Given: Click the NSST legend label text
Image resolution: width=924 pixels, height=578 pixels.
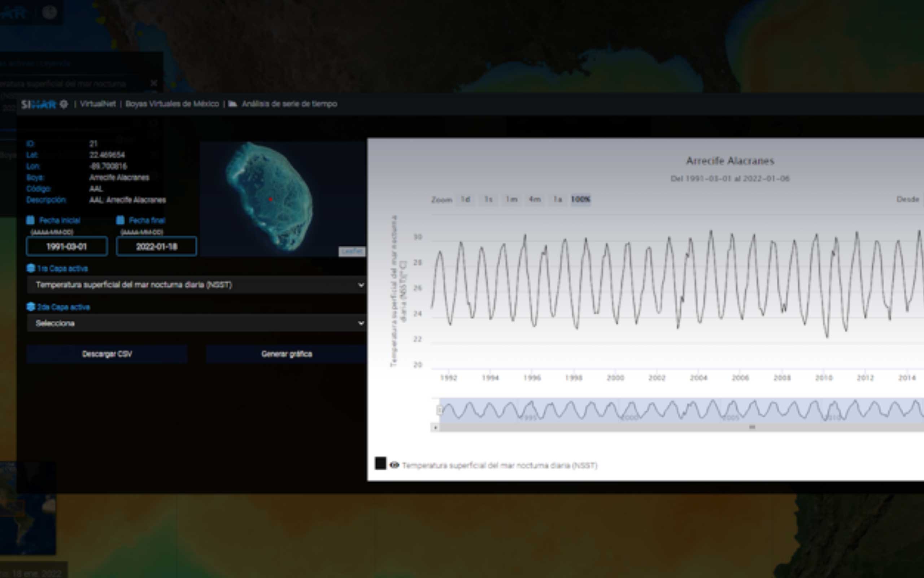Looking at the screenshot, I should tap(500, 465).
